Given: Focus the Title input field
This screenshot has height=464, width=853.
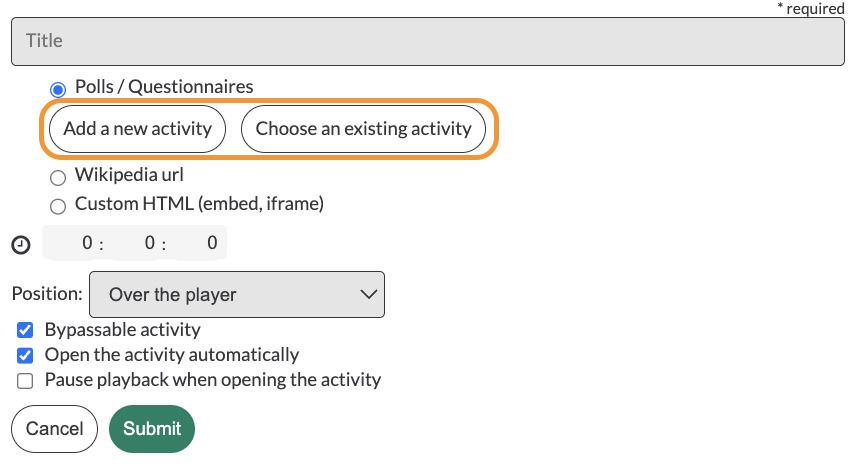Looking at the screenshot, I should [428, 41].
